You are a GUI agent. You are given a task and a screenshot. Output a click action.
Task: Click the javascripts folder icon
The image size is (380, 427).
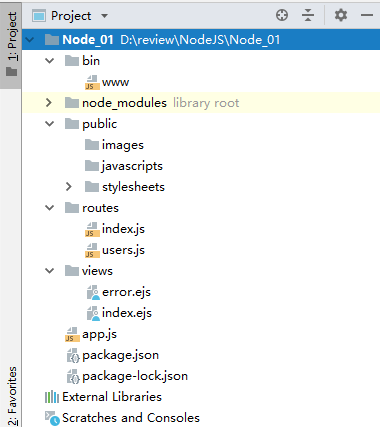92,166
